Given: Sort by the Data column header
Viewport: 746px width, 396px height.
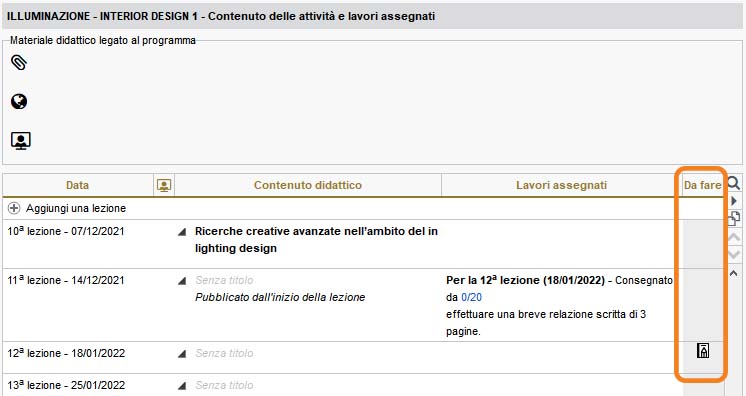Looking at the screenshot, I should (x=78, y=185).
